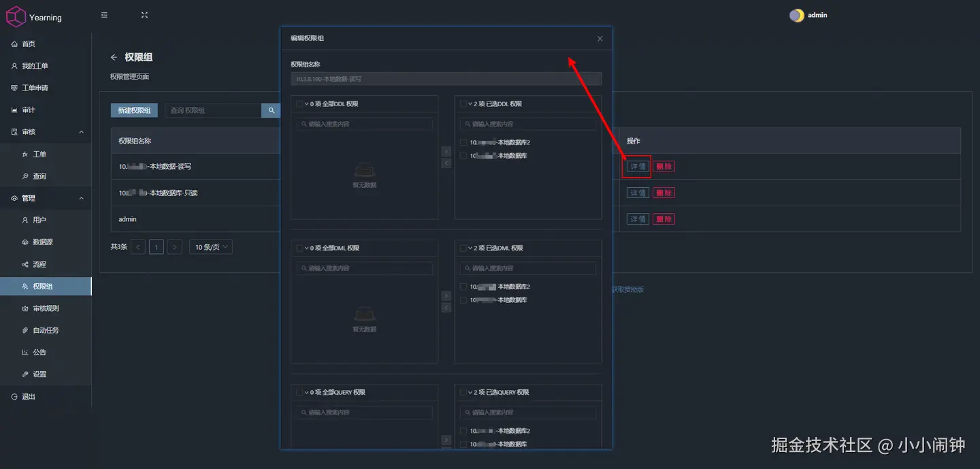This screenshot has width=980, height=469.
Task: Check 本地数据库2 in the 已选DDL list
Action: tap(463, 142)
